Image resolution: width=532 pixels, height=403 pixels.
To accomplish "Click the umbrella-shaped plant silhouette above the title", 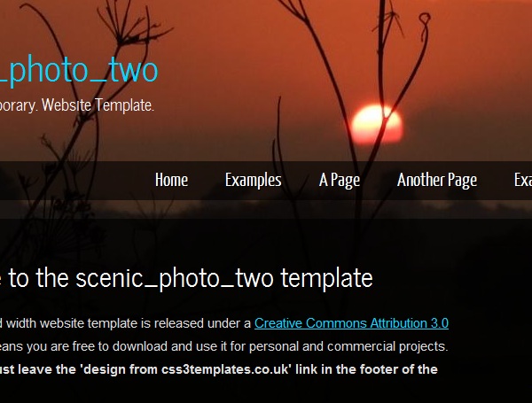I will (x=134, y=26).
